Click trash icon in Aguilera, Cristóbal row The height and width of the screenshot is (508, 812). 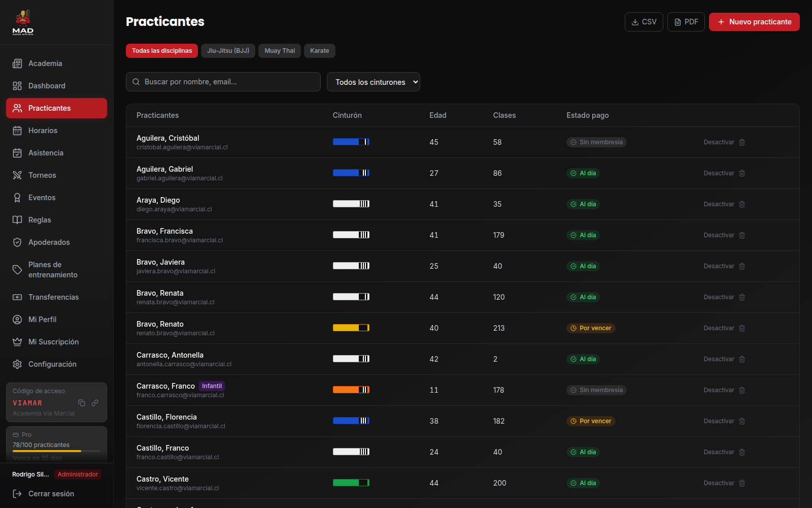[x=742, y=142]
